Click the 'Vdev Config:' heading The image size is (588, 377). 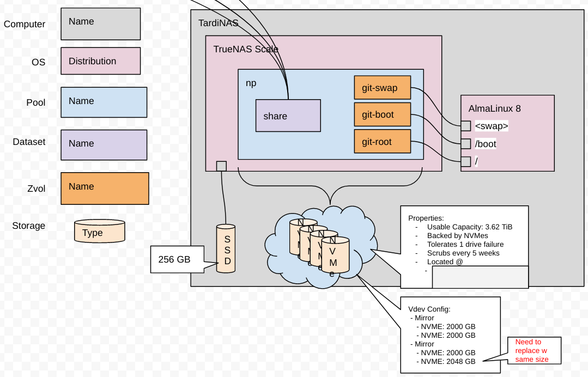coord(429,309)
